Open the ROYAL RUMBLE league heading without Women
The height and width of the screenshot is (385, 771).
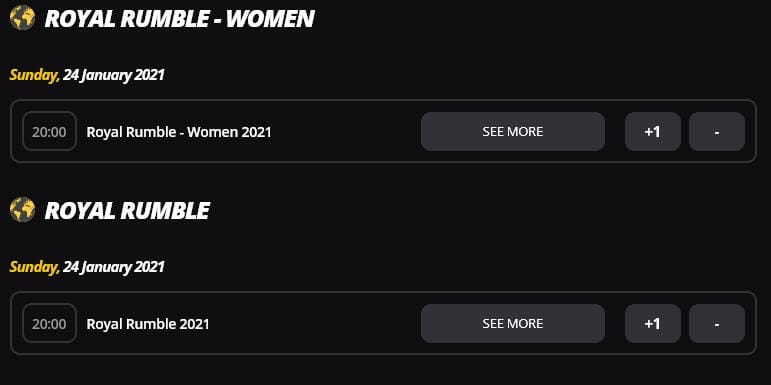point(127,210)
